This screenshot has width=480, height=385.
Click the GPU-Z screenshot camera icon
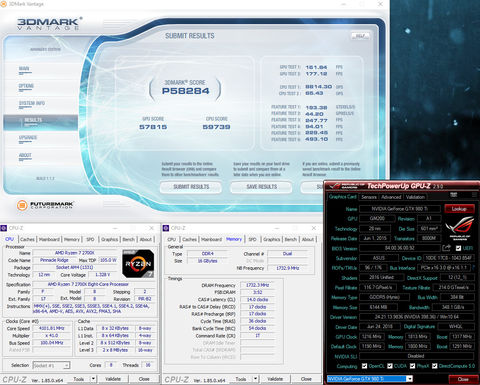coord(454,195)
